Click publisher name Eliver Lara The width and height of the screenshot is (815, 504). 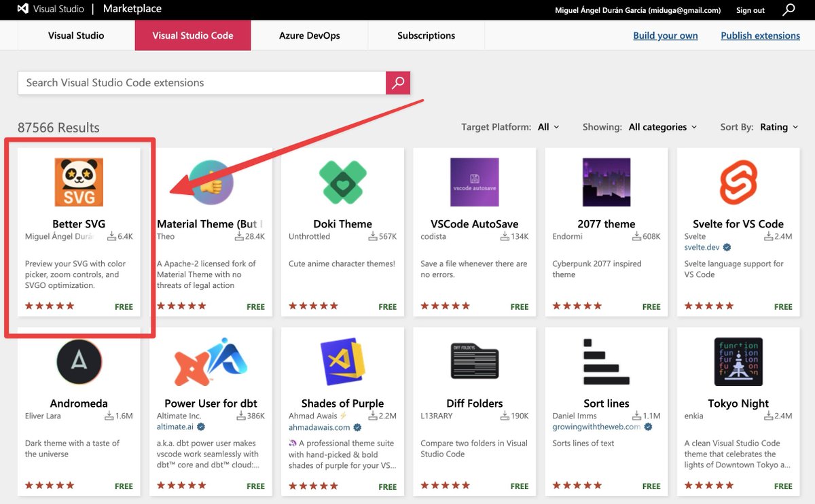[43, 416]
